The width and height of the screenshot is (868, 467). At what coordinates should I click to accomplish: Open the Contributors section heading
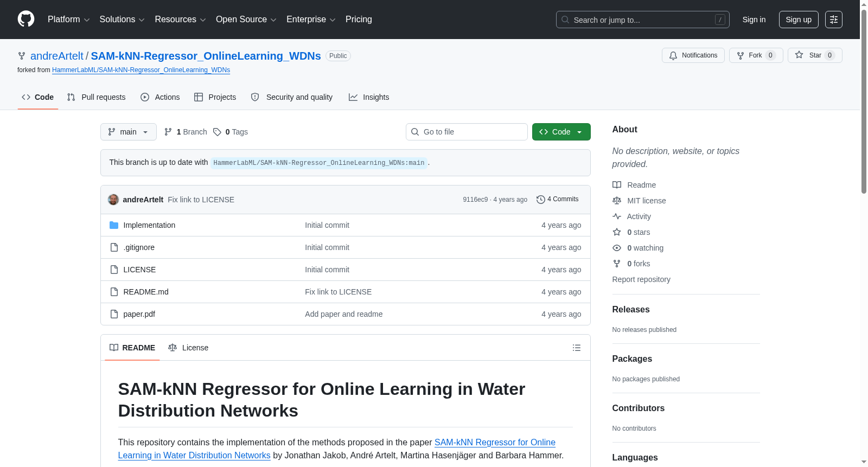pyautogui.click(x=639, y=408)
